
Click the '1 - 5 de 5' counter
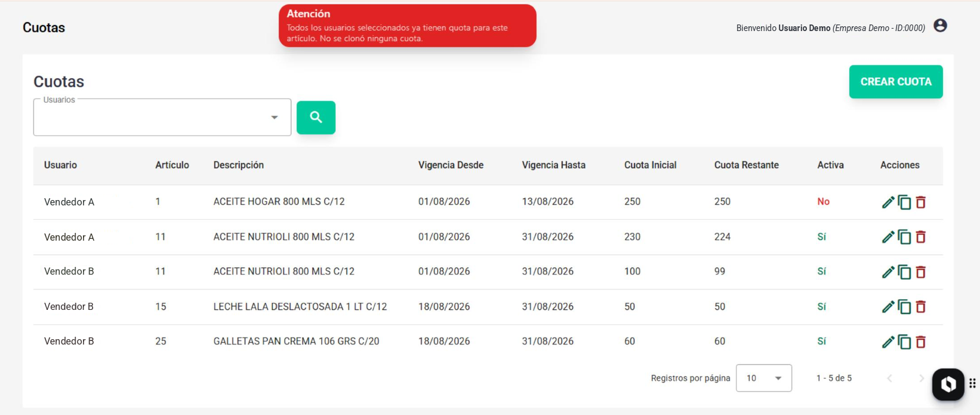834,378
